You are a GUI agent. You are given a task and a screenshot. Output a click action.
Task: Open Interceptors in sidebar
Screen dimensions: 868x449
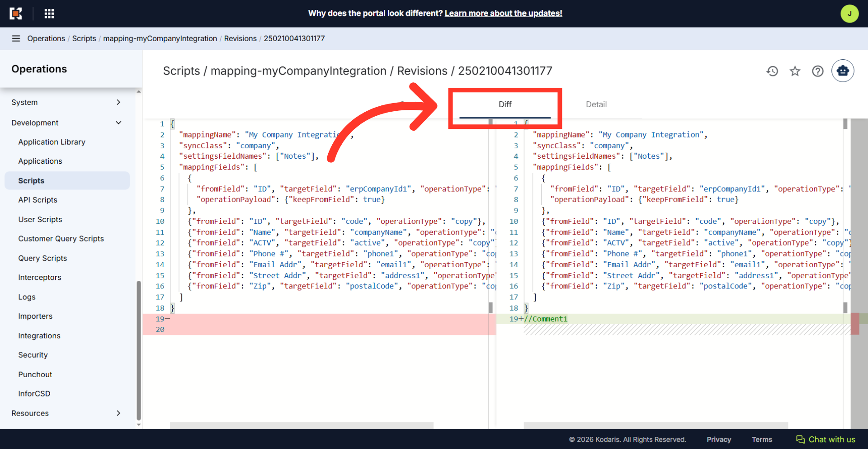click(x=40, y=278)
